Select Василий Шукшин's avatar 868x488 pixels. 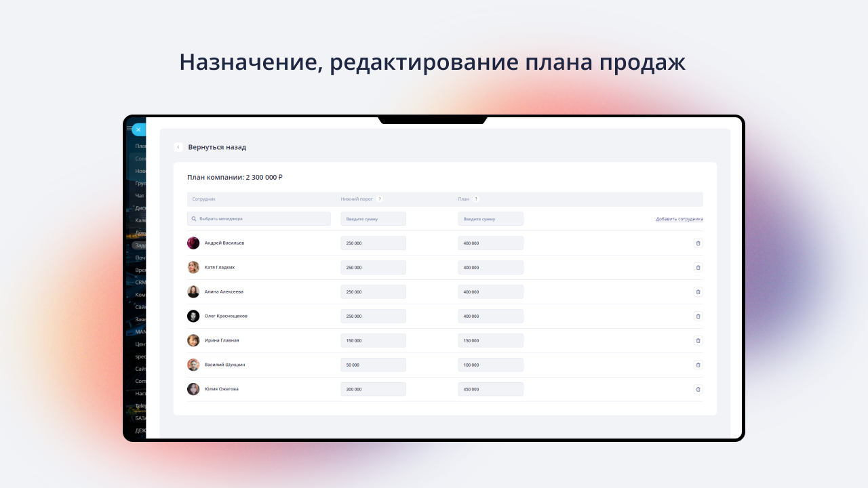193,365
